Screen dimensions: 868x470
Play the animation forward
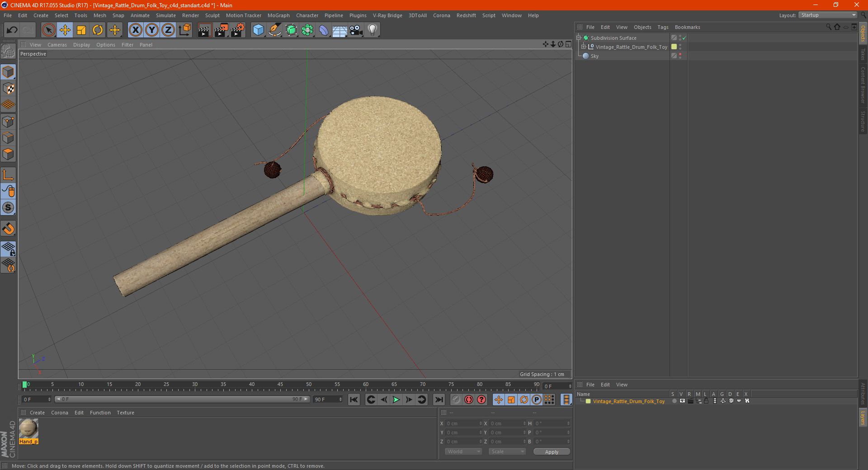tap(396, 399)
